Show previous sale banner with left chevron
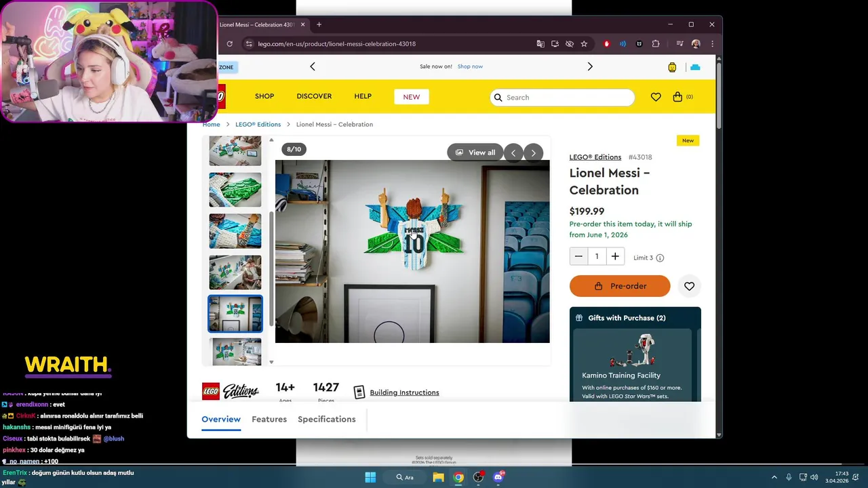This screenshot has width=868, height=488. (x=313, y=66)
